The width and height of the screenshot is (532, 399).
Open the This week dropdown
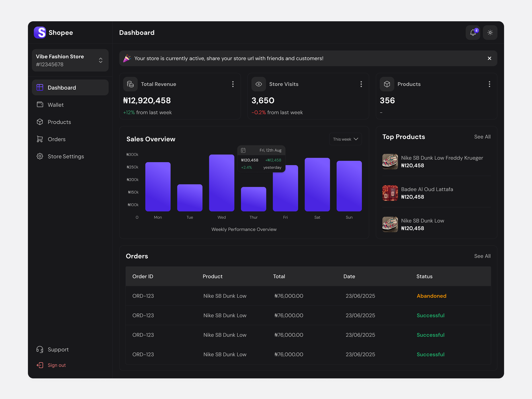point(345,139)
